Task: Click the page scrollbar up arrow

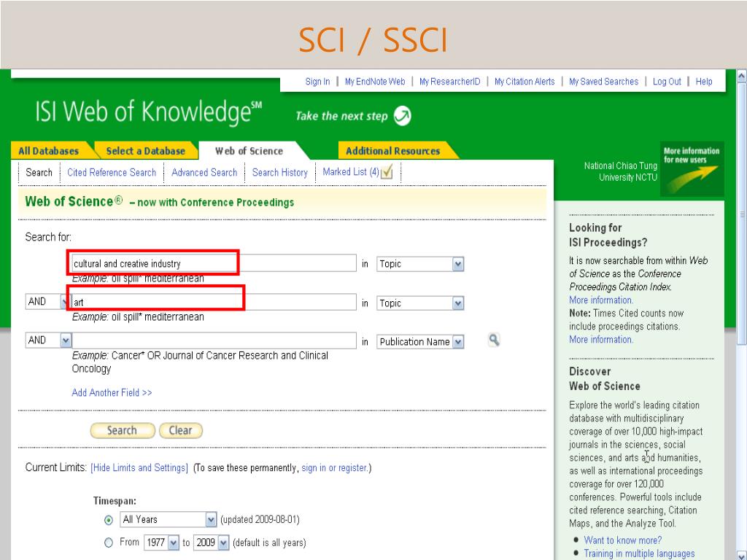Action: [x=741, y=76]
